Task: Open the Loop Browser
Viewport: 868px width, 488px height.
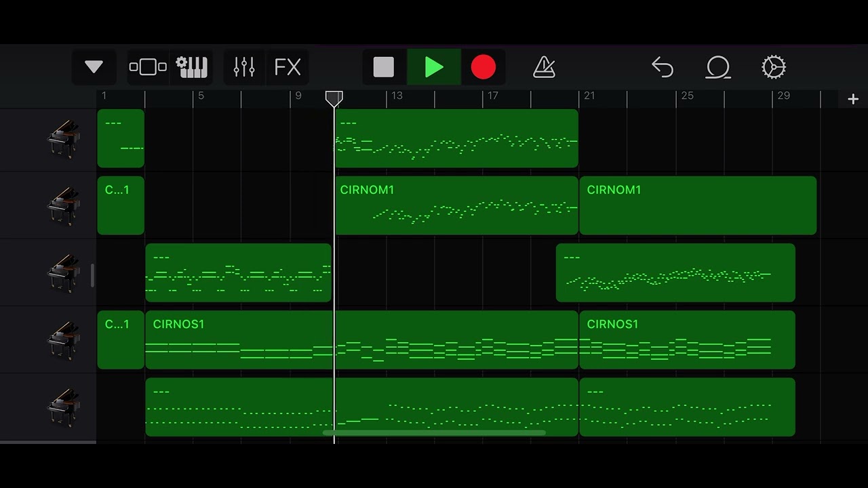Action: 718,67
